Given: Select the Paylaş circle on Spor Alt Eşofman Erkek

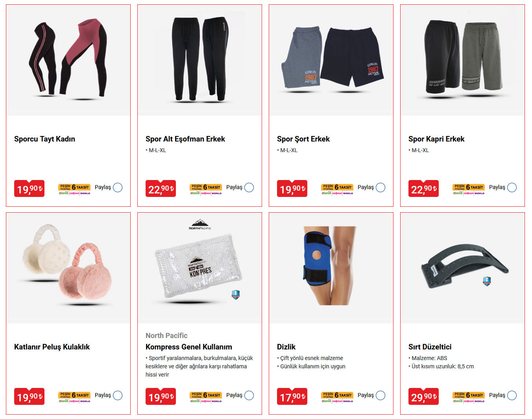Looking at the screenshot, I should pyautogui.click(x=249, y=187).
